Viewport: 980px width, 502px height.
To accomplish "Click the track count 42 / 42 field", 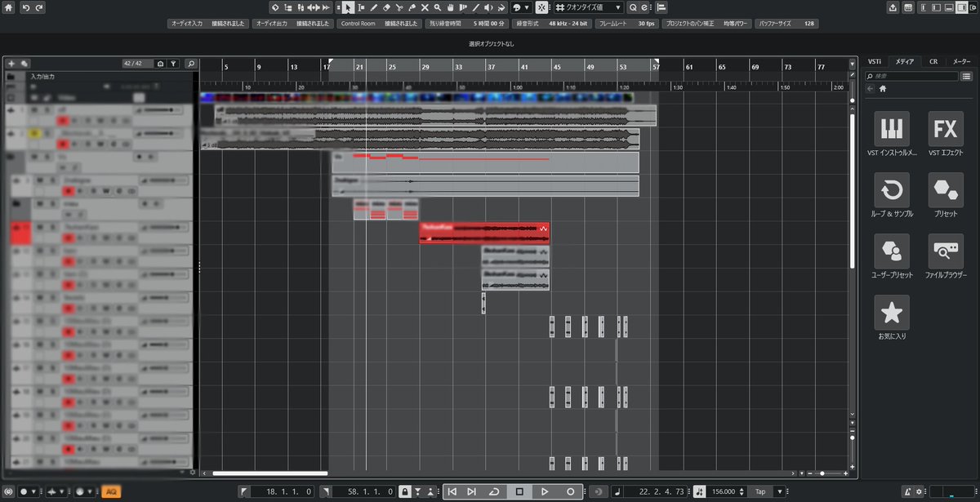I will (137, 63).
